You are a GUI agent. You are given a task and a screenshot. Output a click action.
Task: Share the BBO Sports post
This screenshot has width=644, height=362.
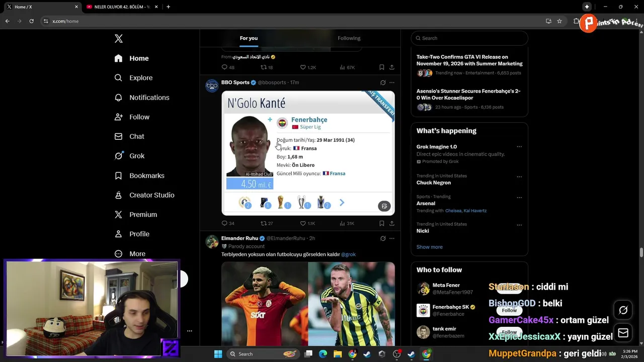pos(392,223)
